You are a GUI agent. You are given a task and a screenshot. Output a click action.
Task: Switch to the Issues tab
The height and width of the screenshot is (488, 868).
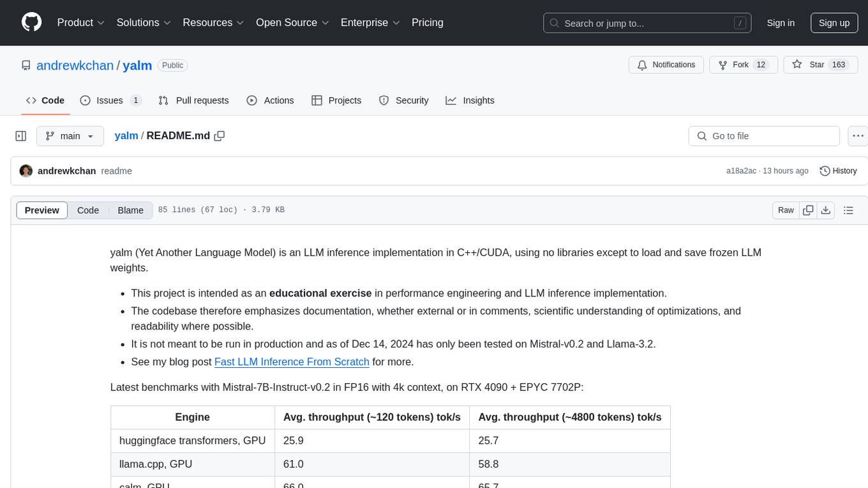tap(110, 100)
